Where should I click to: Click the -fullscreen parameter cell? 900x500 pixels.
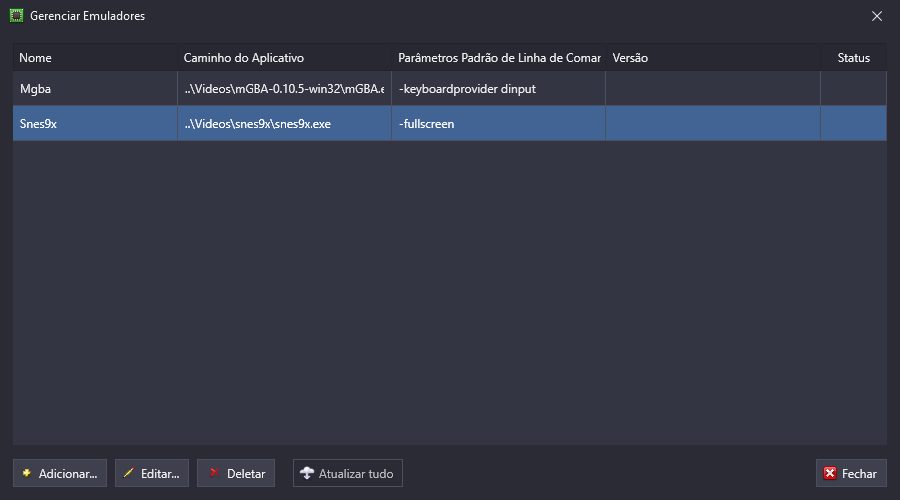click(x=498, y=124)
